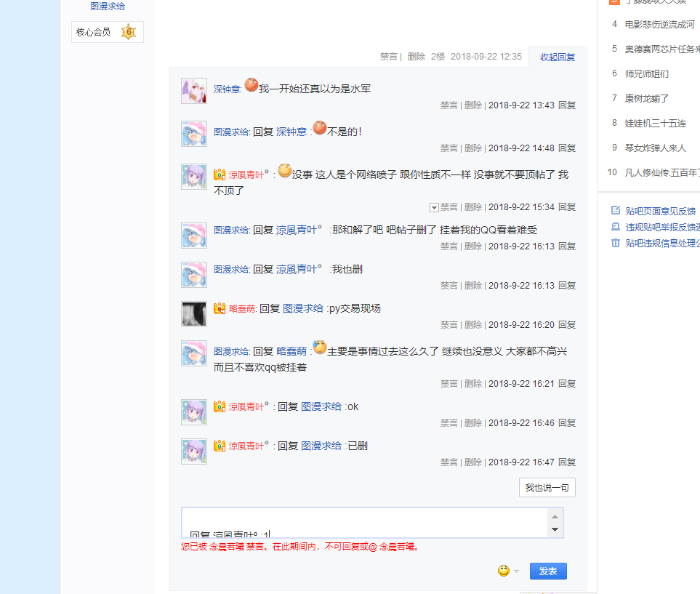The width and height of the screenshot is (700, 594).
Task: Open 图漫求给 user profile link in sidebar
Action: click(108, 7)
